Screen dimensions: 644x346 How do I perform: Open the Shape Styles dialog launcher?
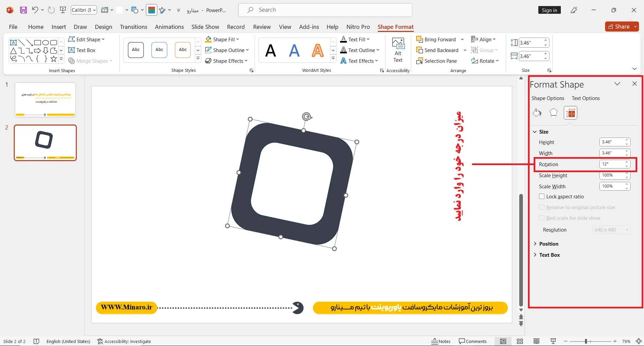[252, 70]
